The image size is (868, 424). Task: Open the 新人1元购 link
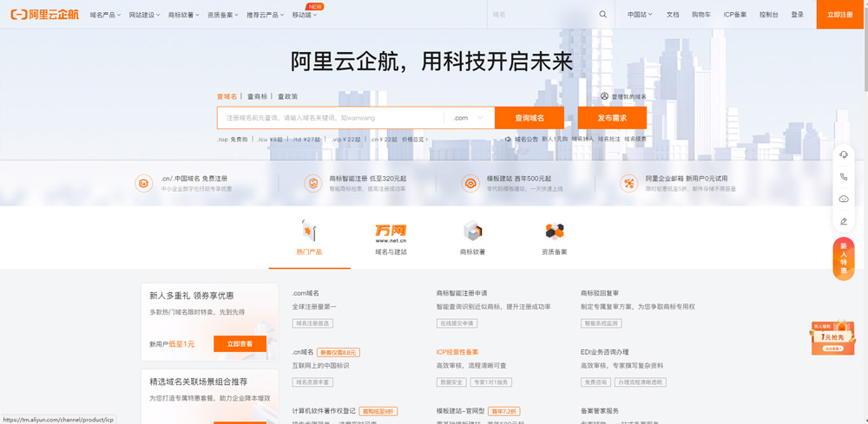555,140
